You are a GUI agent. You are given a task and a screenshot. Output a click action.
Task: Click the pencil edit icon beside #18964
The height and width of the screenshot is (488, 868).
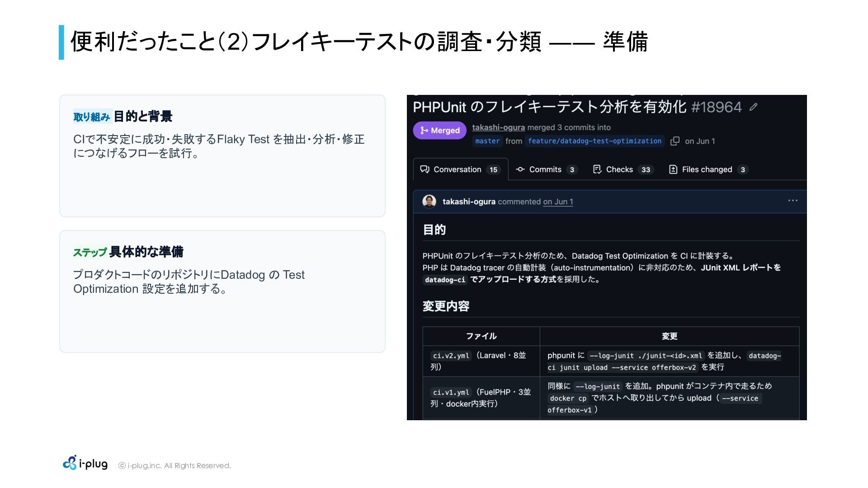753,107
